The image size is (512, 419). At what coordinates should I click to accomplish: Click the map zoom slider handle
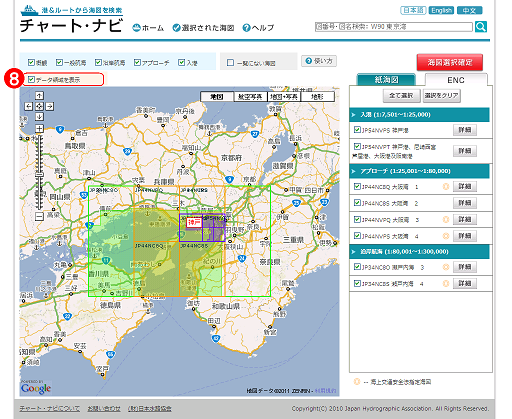coord(39,174)
